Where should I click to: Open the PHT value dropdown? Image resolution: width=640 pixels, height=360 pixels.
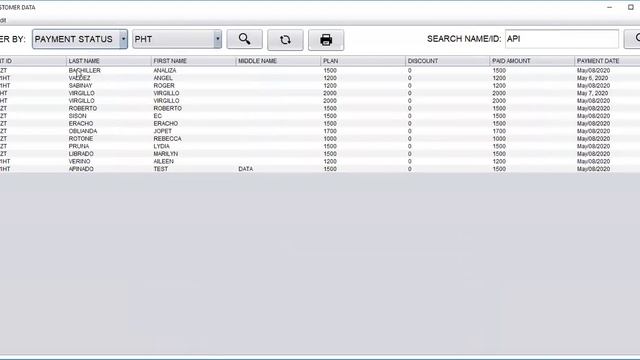point(177,39)
